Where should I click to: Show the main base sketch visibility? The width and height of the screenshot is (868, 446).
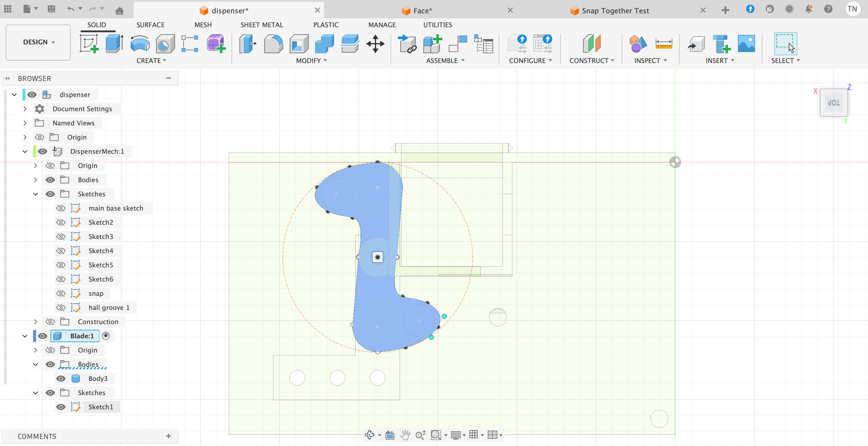click(61, 208)
